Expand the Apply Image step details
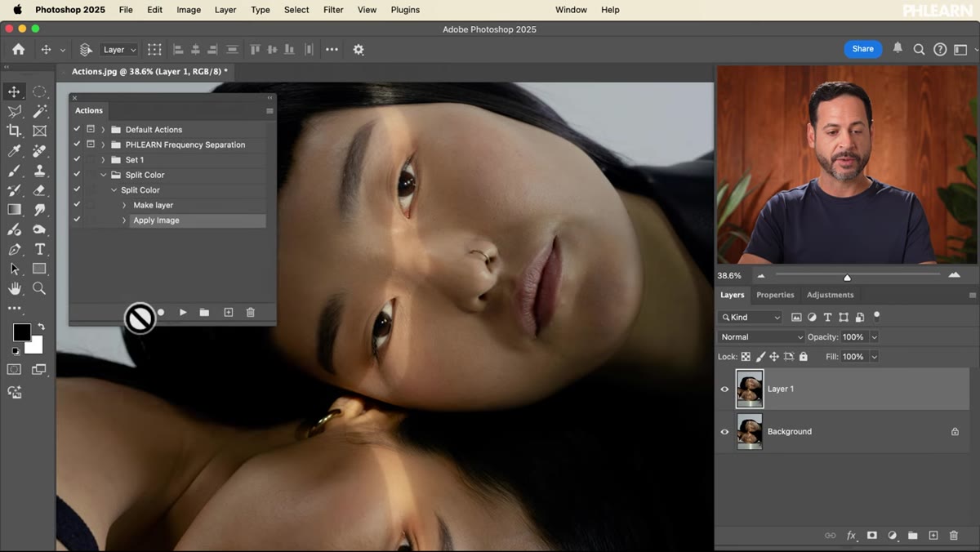The image size is (980, 552). click(124, 220)
